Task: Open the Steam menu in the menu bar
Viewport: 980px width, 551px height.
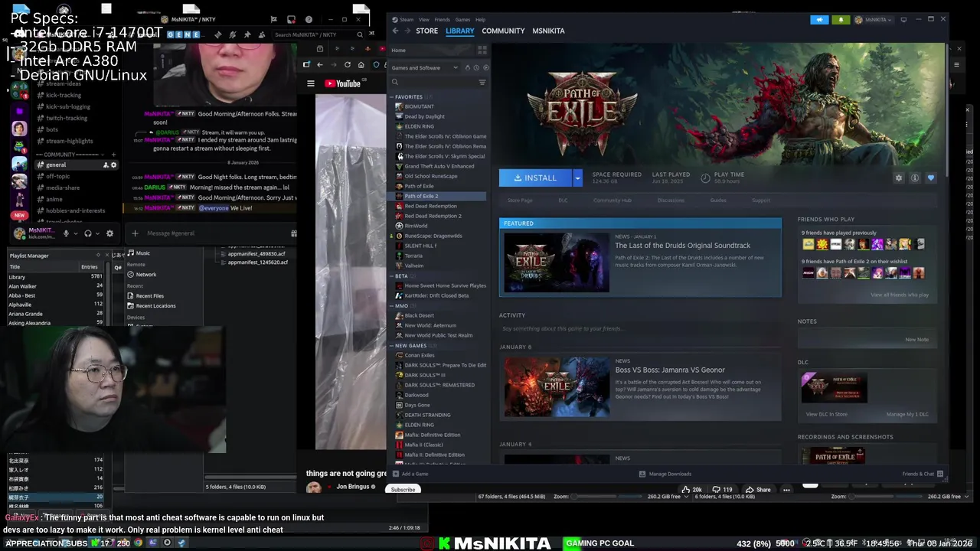Action: pos(407,20)
